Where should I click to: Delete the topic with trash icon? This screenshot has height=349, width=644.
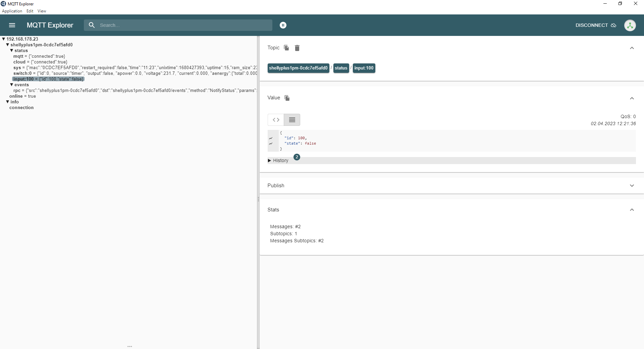tap(297, 48)
